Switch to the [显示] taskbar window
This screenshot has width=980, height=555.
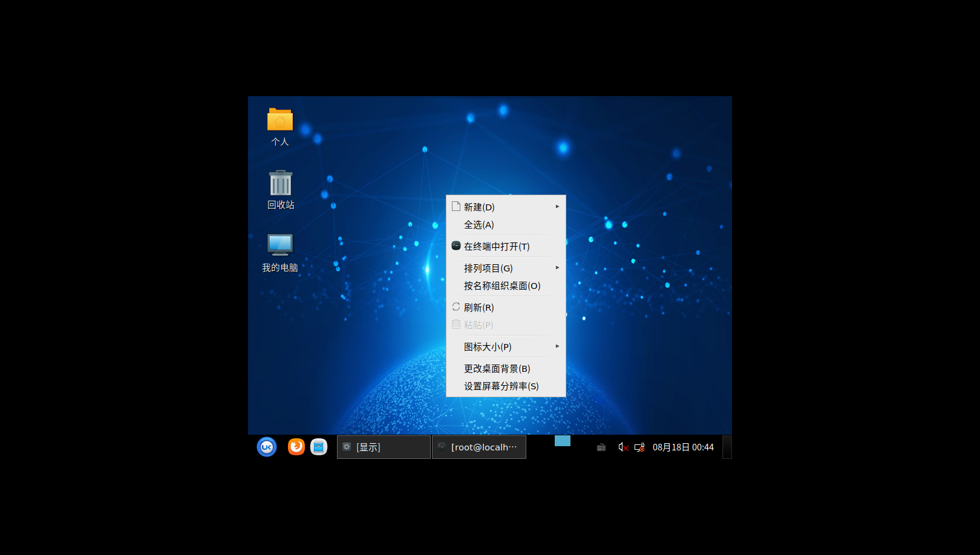(x=384, y=447)
